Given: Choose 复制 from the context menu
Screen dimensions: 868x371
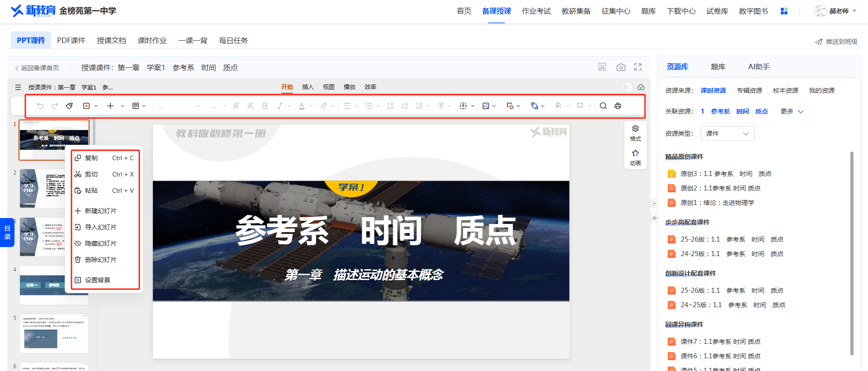Looking at the screenshot, I should coord(105,158).
